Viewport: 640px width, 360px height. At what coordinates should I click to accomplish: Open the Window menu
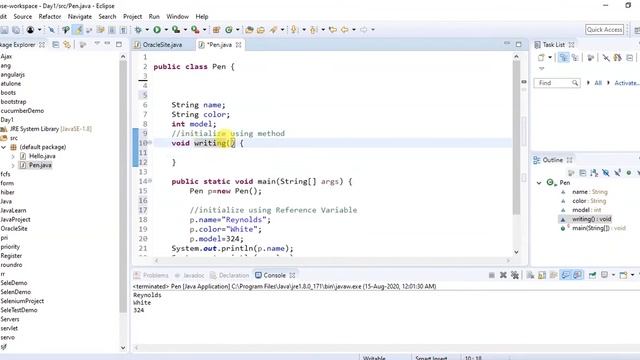pos(178,17)
